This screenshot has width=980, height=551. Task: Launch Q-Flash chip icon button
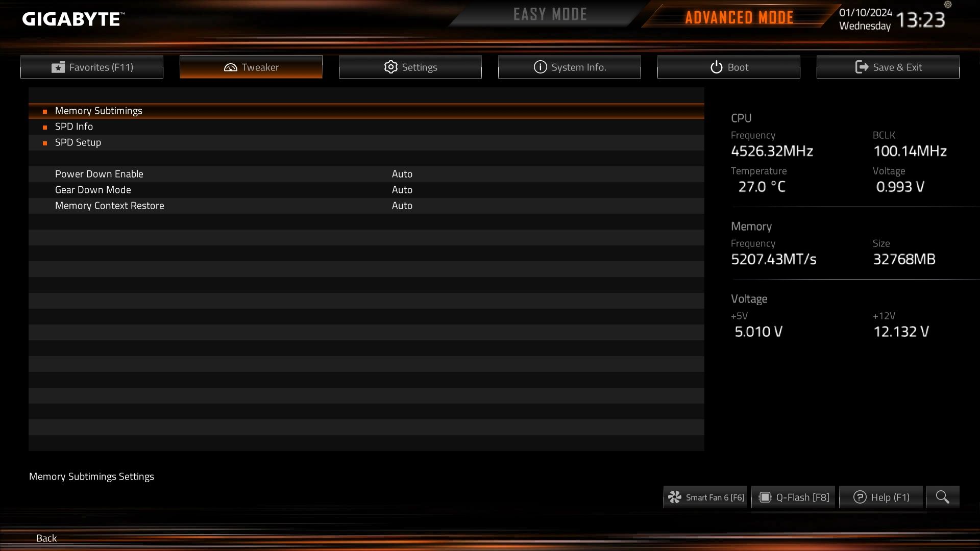coord(765,497)
